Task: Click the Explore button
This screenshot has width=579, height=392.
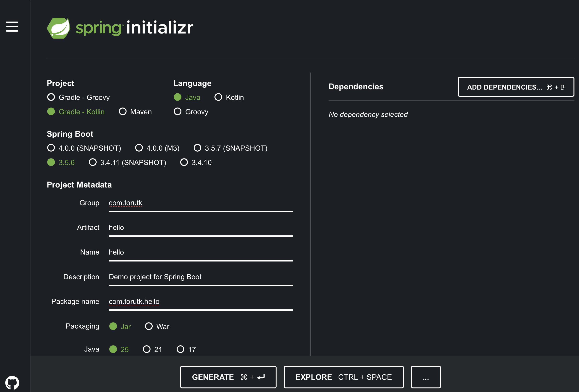Action: [x=343, y=377]
